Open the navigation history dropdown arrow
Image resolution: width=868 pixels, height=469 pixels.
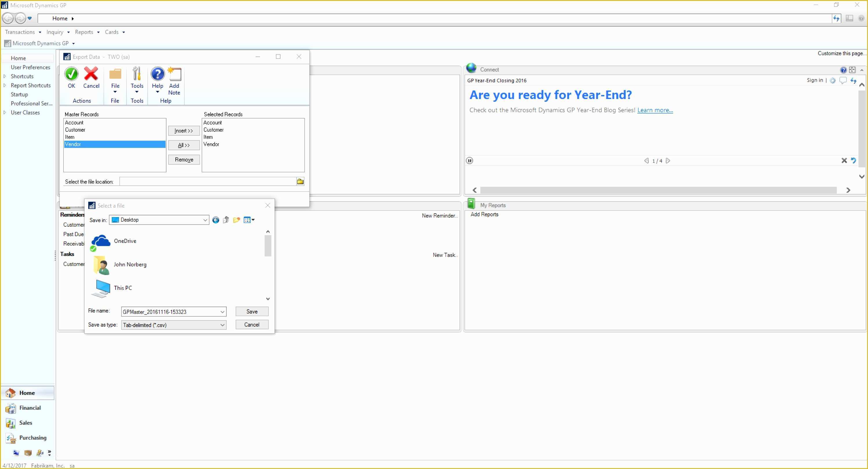tap(30, 18)
